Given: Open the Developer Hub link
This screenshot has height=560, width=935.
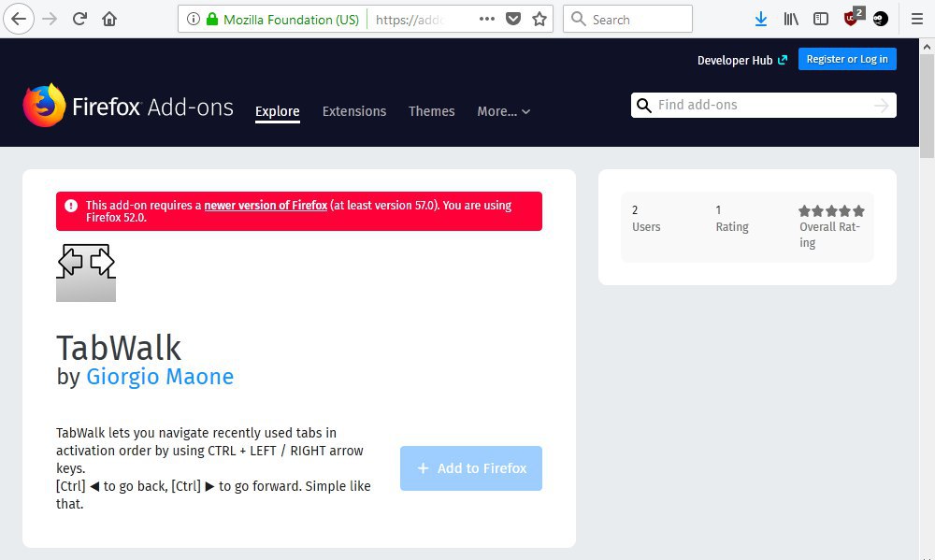Looking at the screenshot, I should [x=742, y=60].
